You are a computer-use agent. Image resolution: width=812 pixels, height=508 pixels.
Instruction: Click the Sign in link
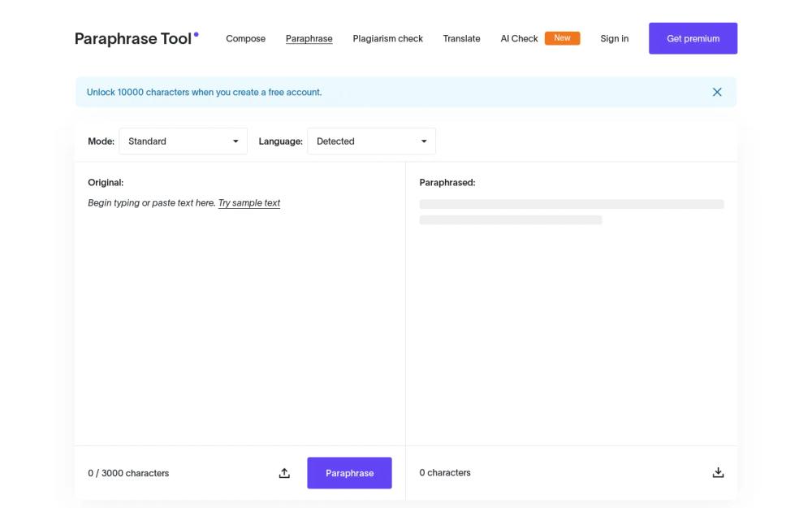pyautogui.click(x=614, y=38)
